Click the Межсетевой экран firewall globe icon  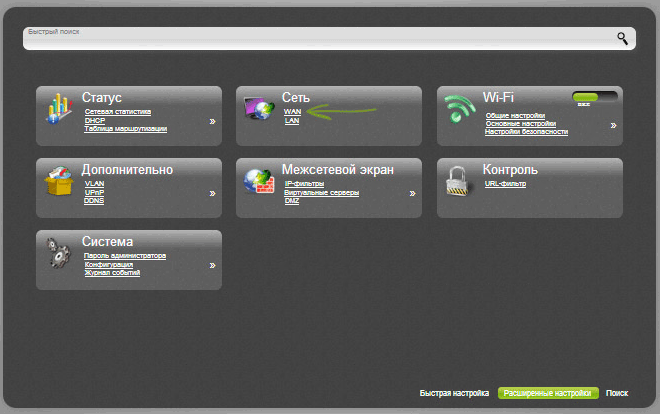pos(260,183)
